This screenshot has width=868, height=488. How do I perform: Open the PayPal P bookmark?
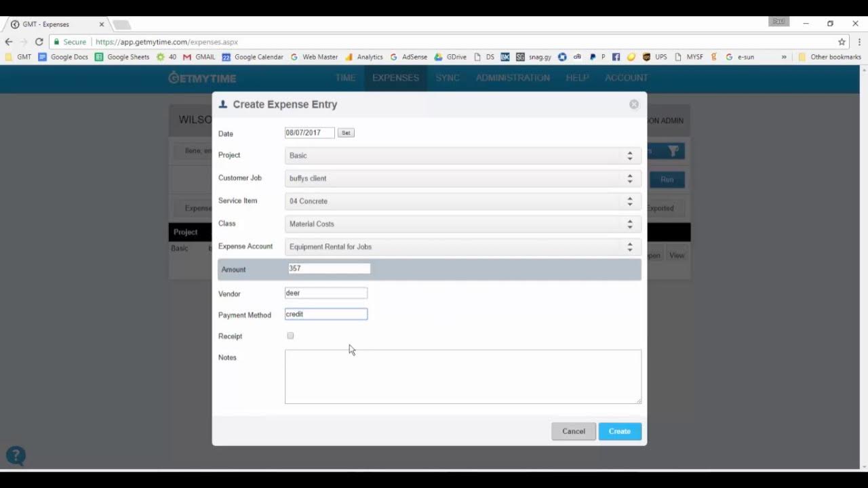597,57
